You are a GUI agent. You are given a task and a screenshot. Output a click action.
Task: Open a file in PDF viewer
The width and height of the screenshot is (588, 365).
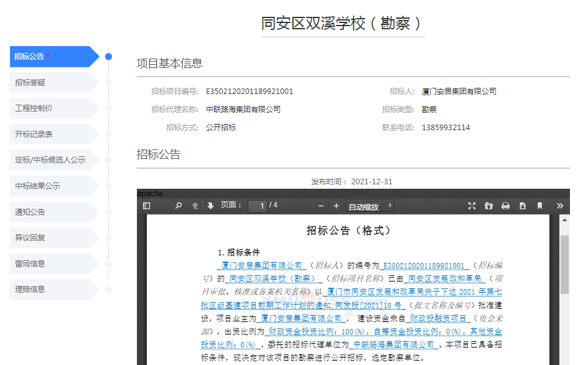coord(489,206)
